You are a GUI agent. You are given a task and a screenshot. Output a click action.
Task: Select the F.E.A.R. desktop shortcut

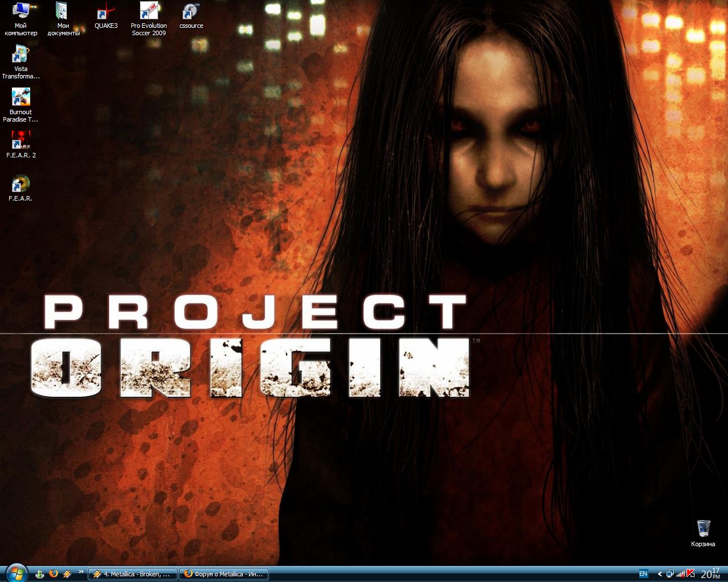(x=20, y=188)
